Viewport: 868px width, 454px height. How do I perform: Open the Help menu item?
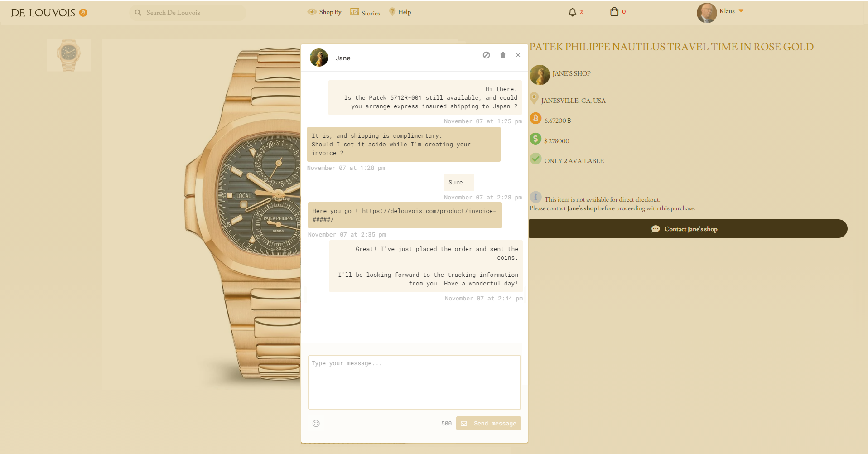pyautogui.click(x=400, y=12)
